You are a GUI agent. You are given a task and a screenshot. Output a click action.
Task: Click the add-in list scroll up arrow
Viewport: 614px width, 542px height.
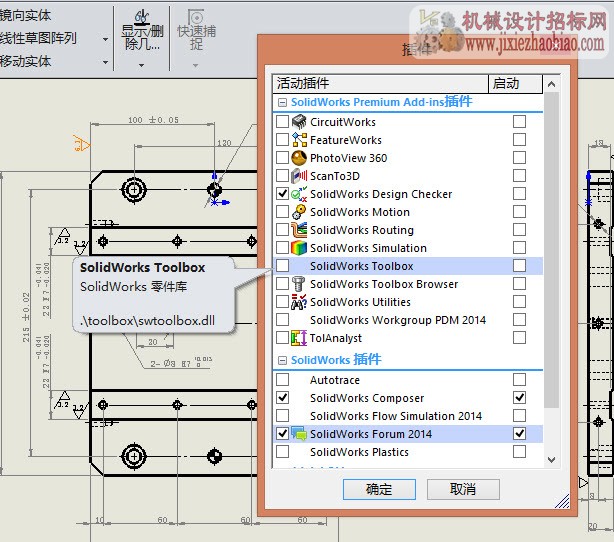tap(551, 84)
